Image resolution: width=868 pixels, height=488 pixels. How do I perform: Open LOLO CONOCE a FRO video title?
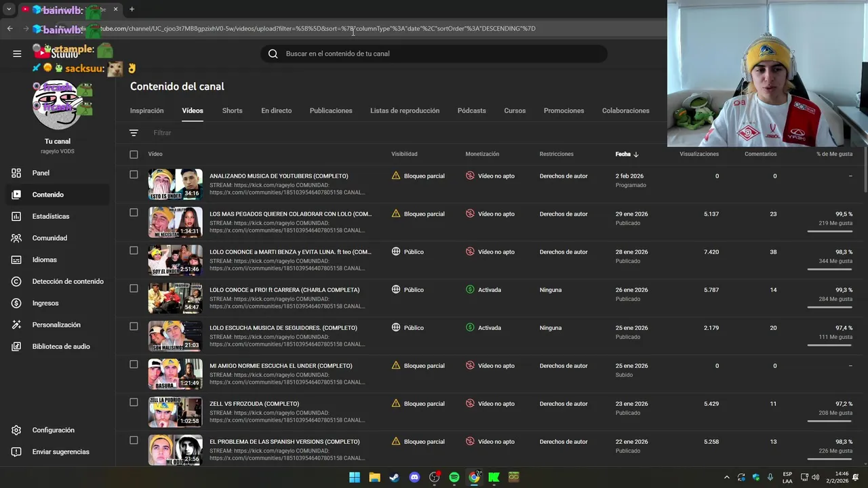click(285, 290)
